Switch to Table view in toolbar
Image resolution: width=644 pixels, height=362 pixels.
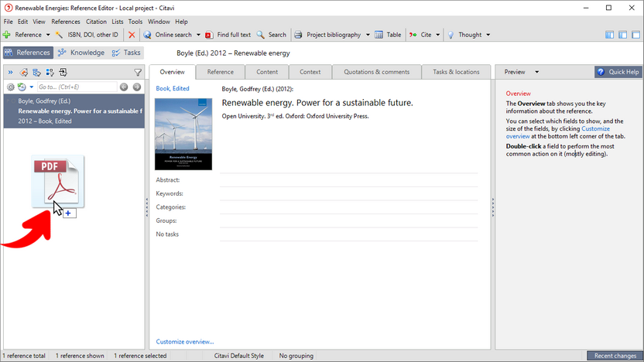(388, 35)
